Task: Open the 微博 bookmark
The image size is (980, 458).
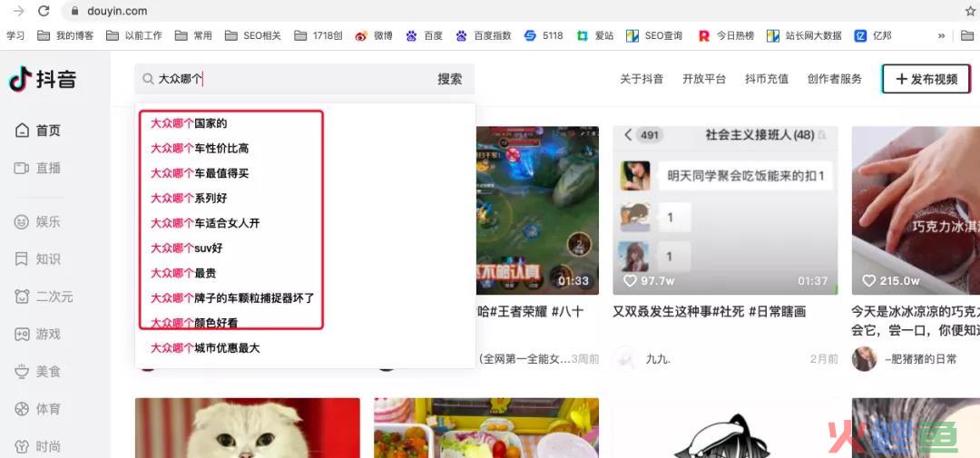Action: [374, 35]
